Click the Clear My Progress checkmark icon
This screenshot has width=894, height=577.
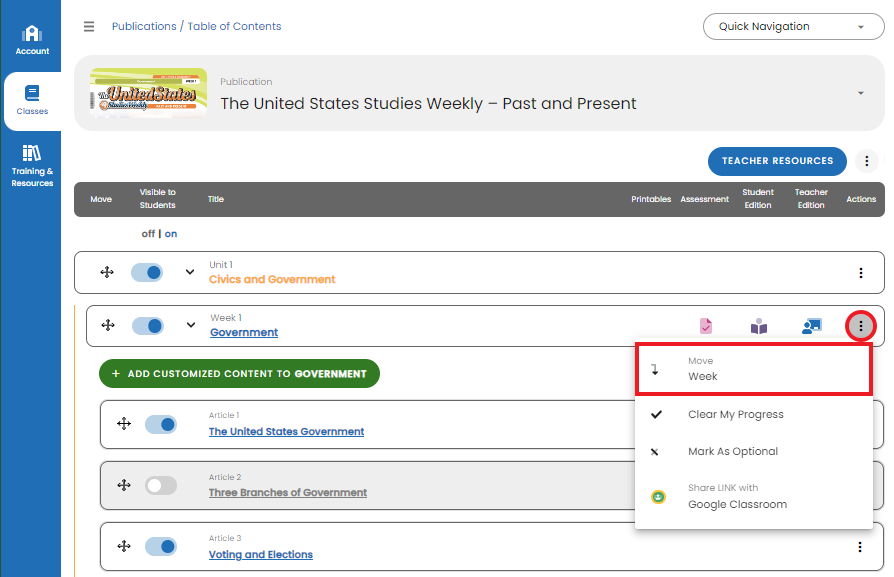(x=657, y=415)
